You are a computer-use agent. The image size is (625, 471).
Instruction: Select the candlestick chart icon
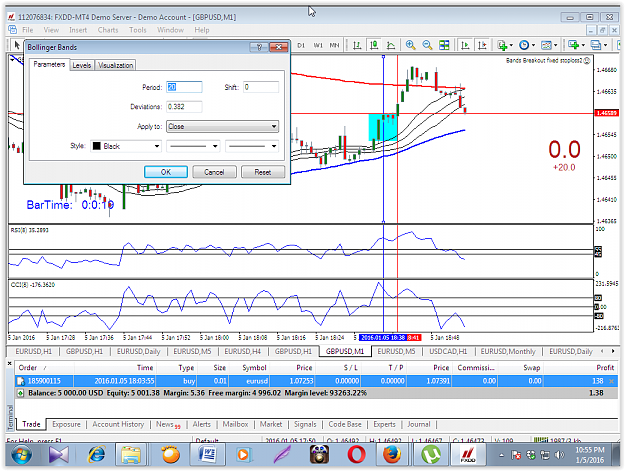(374, 45)
